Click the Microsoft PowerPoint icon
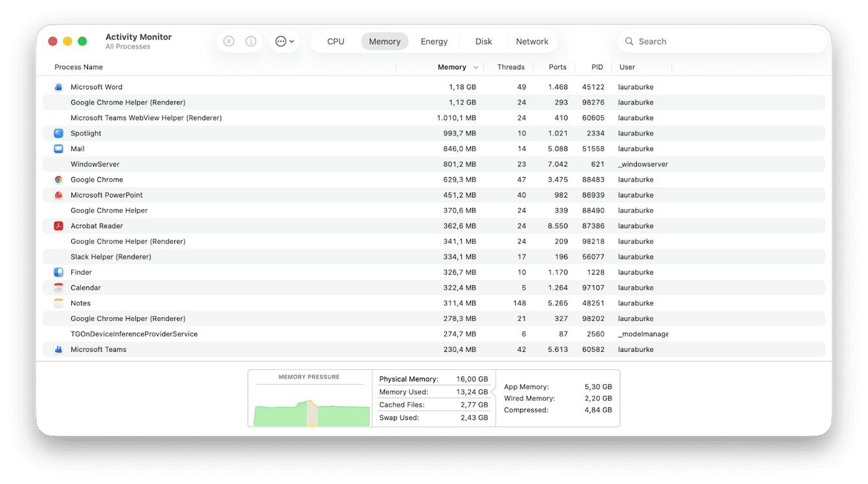This screenshot has height=484, width=868. [x=57, y=194]
